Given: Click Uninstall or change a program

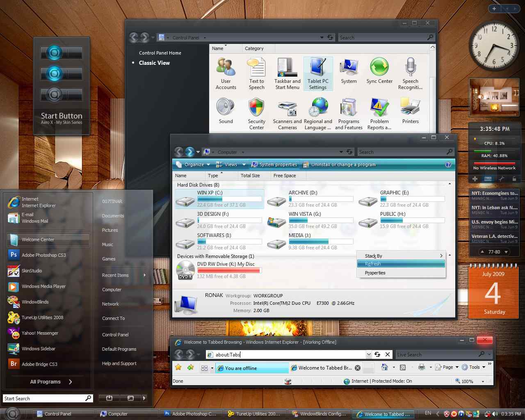Looking at the screenshot, I should tap(339, 164).
